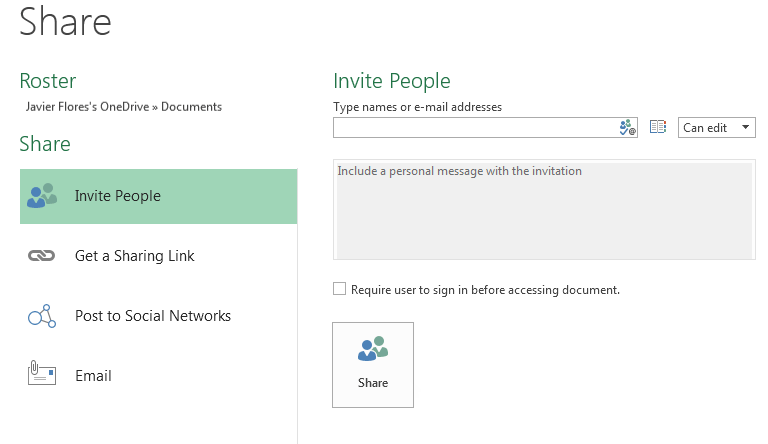Click the Invite People icon in sidebar
The width and height of the screenshot is (768, 444).
click(x=42, y=196)
